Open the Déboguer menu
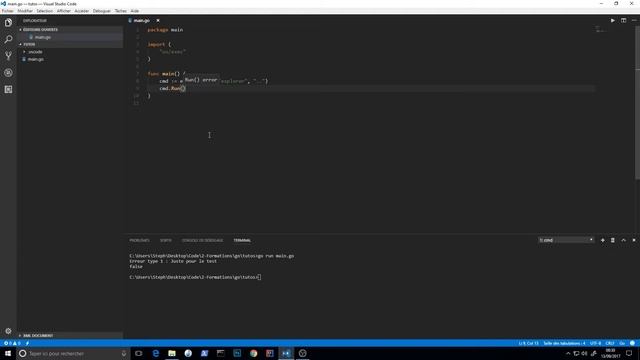Viewport: 640px width, 360px height. tap(102, 11)
